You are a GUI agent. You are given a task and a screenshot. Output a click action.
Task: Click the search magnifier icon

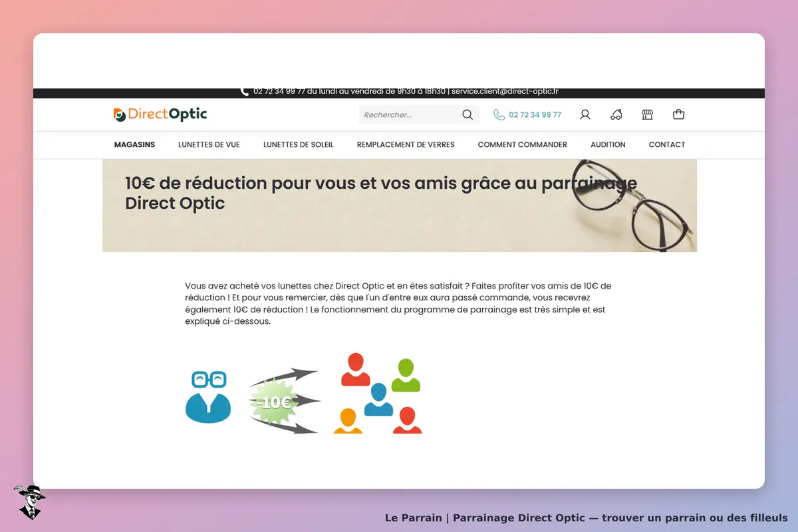pyautogui.click(x=467, y=115)
